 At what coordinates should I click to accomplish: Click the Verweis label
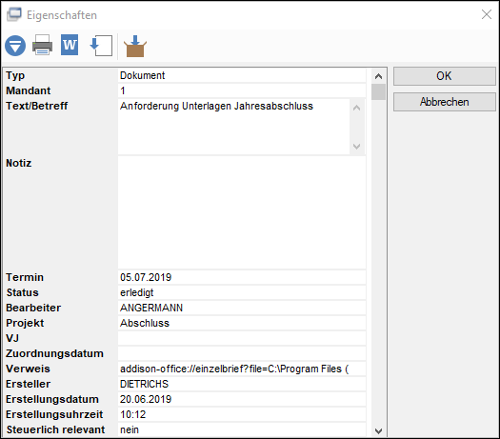coord(28,369)
